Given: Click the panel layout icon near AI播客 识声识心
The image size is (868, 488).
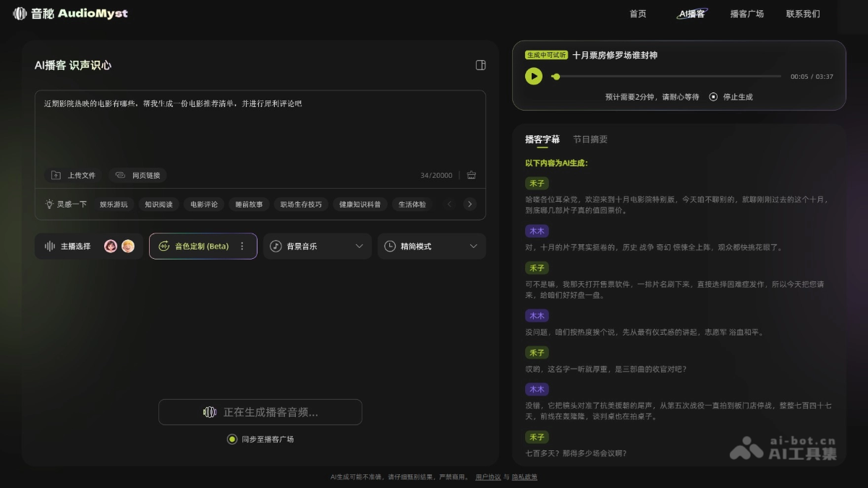Looking at the screenshot, I should pos(480,65).
